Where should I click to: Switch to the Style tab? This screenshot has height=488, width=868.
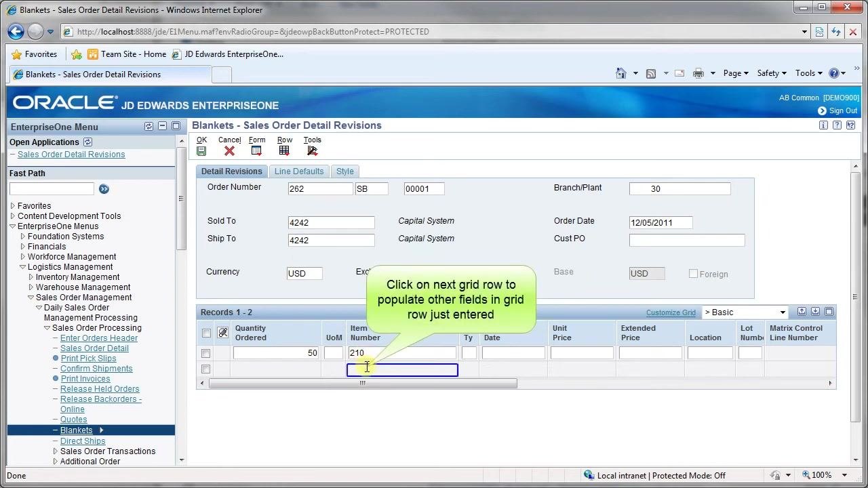[x=345, y=171]
